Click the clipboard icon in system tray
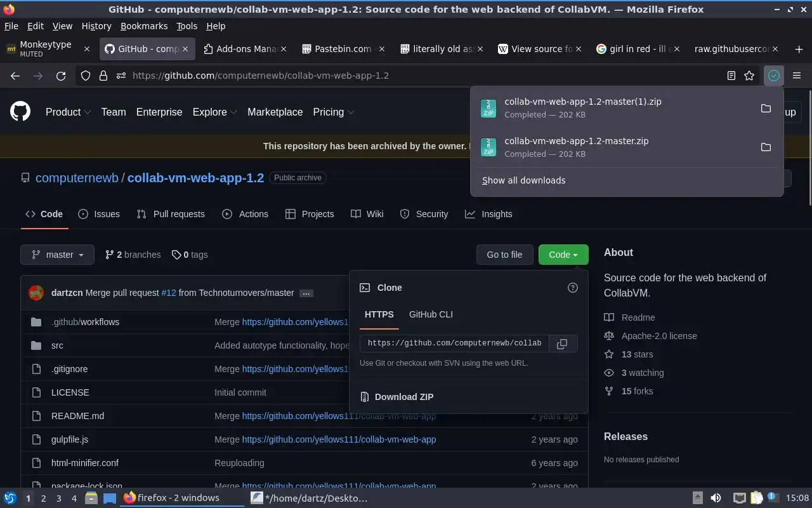This screenshot has width=812, height=508. (756, 498)
